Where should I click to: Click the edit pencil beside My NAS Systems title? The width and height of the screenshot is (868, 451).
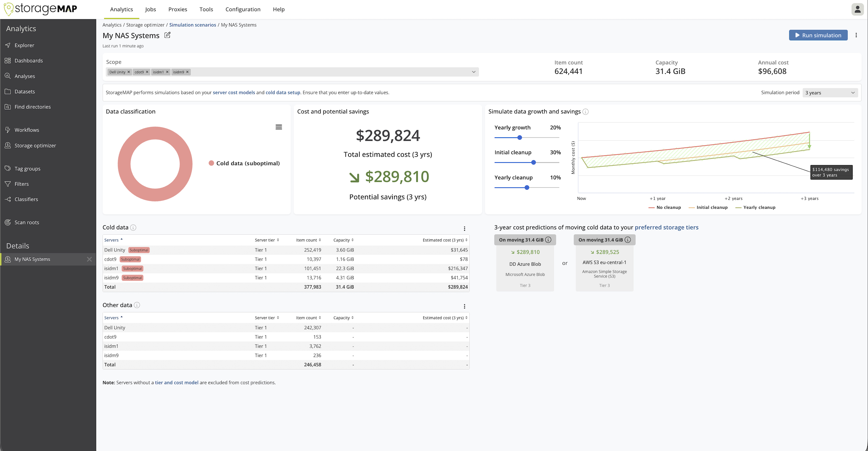click(167, 35)
